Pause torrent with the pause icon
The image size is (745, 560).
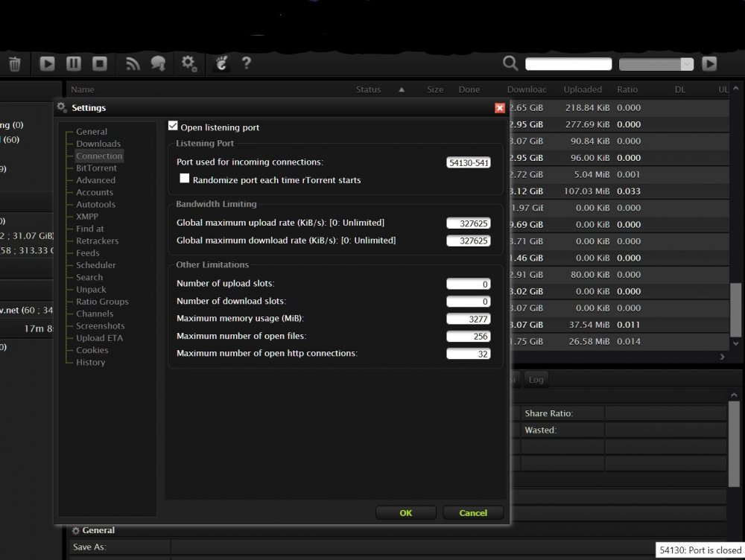[x=73, y=63]
